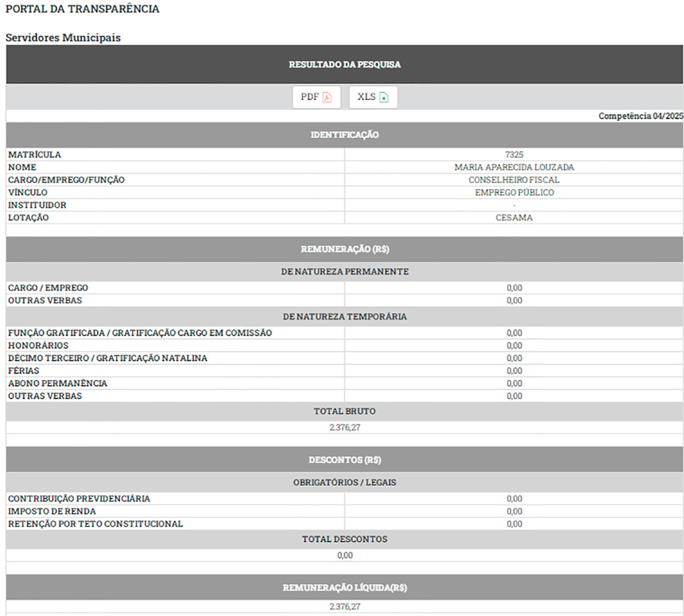Select the Competência 04/2025 label
Screen dimensions: 684x616
click(641, 116)
